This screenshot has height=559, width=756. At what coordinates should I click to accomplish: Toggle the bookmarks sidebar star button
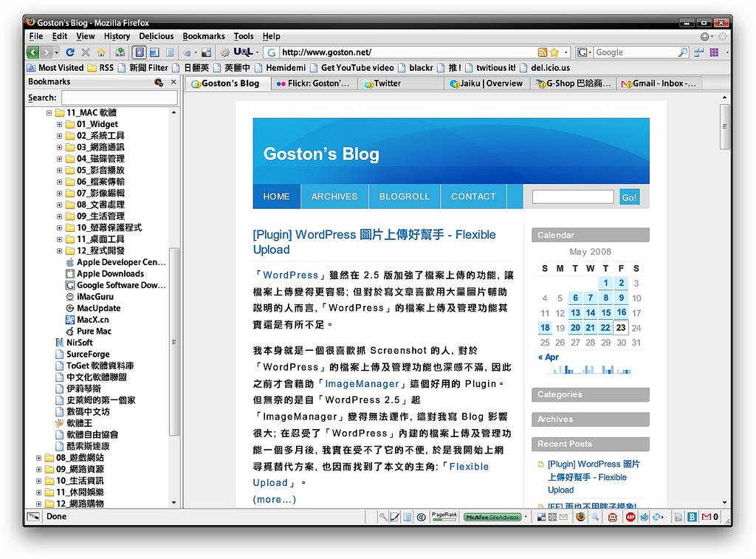(x=139, y=52)
